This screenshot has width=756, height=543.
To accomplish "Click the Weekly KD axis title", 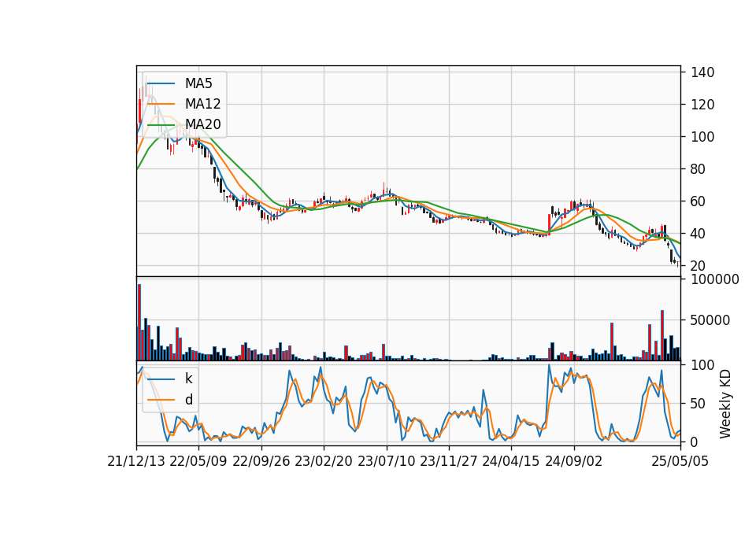I will 725,404.
